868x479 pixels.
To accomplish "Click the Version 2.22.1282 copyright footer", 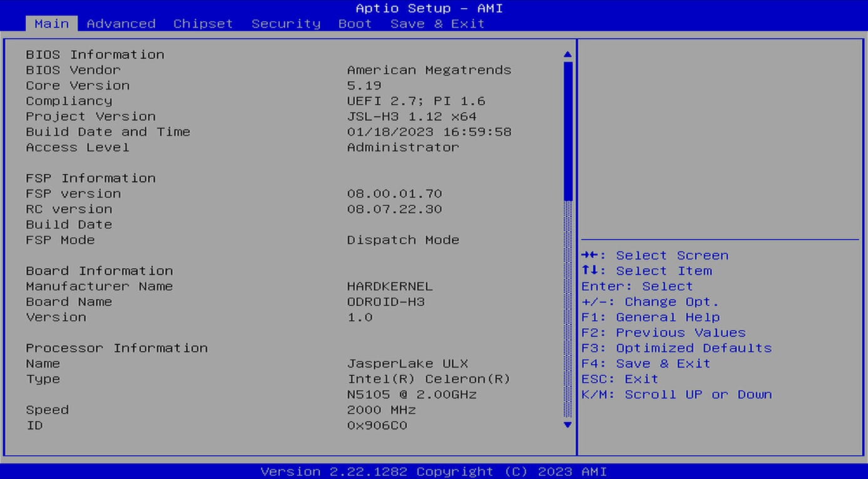I will [x=434, y=471].
